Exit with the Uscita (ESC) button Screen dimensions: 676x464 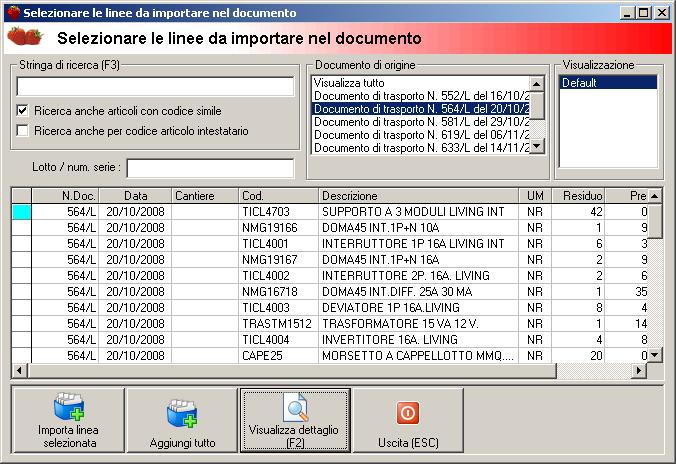(x=408, y=420)
